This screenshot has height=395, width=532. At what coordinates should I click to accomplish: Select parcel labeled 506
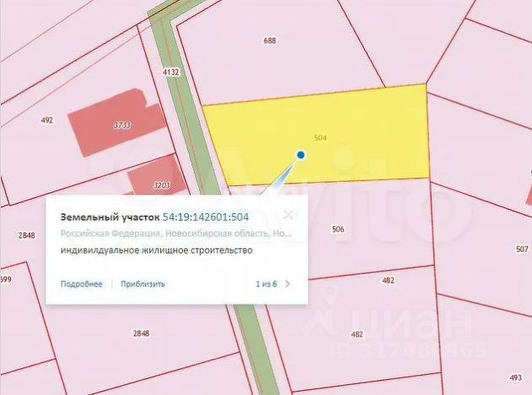click(338, 229)
